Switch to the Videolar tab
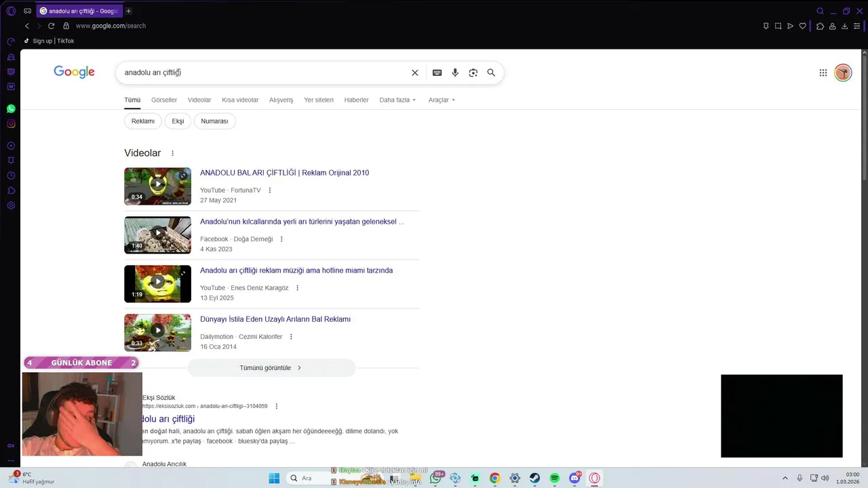Image resolution: width=868 pixels, height=488 pixels. point(199,100)
